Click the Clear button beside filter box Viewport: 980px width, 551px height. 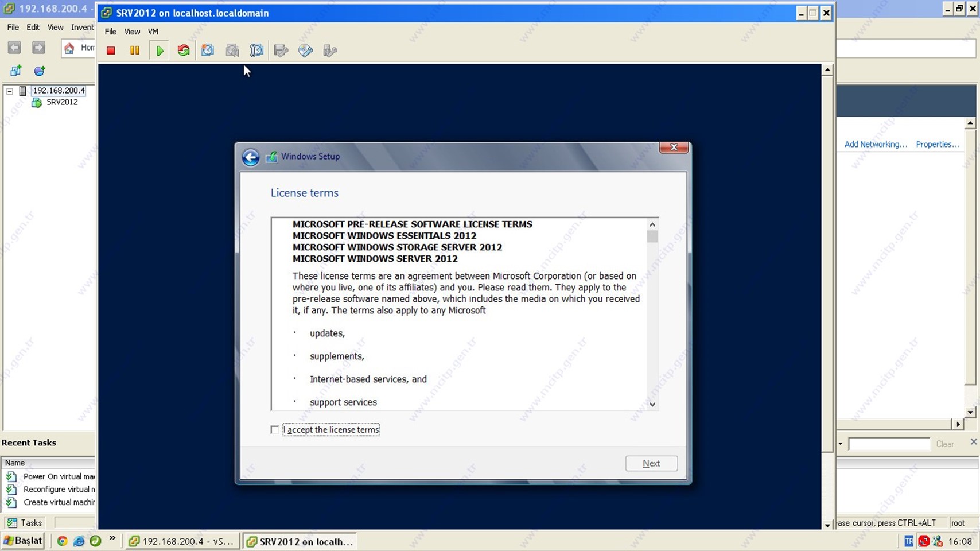point(945,444)
